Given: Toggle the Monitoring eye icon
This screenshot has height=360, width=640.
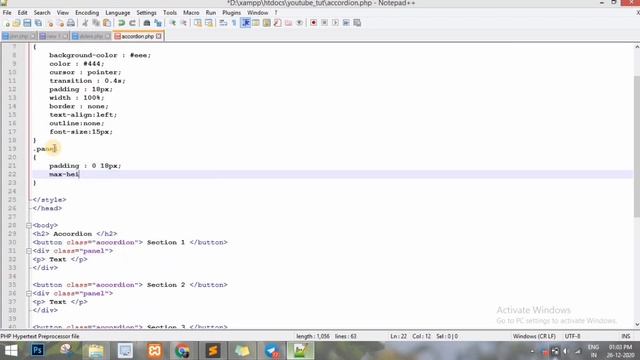Looking at the screenshot, I should point(300,23).
